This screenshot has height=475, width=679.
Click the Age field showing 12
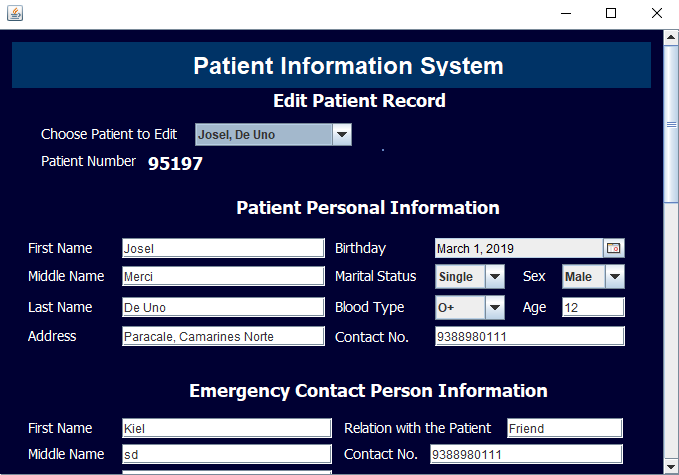click(593, 307)
